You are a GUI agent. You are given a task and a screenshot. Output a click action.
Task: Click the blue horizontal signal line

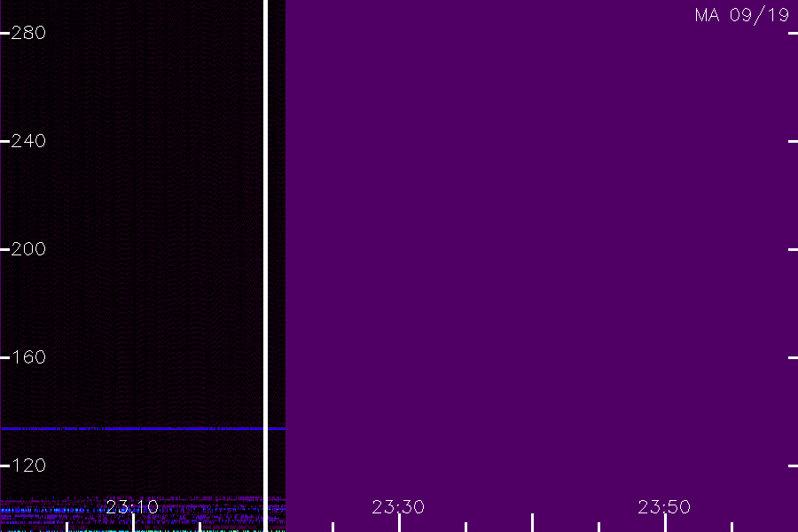point(143,428)
